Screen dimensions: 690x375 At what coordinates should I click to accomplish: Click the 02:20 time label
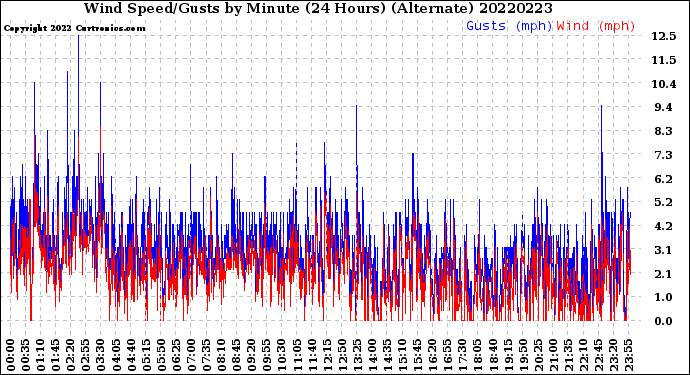pyautogui.click(x=71, y=355)
